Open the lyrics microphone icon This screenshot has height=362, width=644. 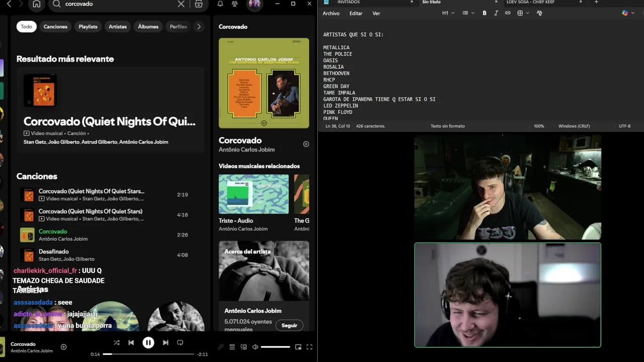[220, 347]
